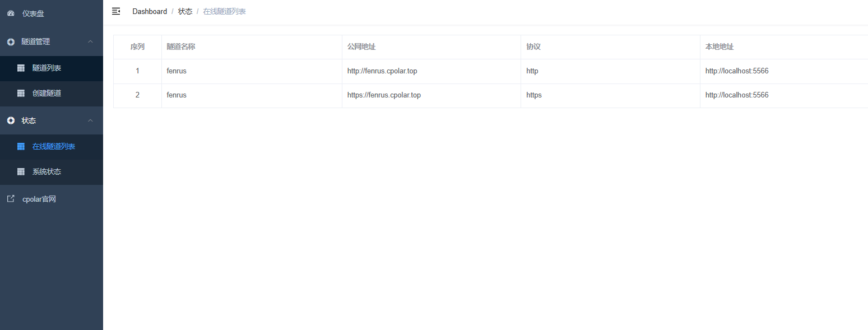The image size is (868, 330).
Task: Click the external link icon beside cpolar官网
Action: [x=11, y=199]
